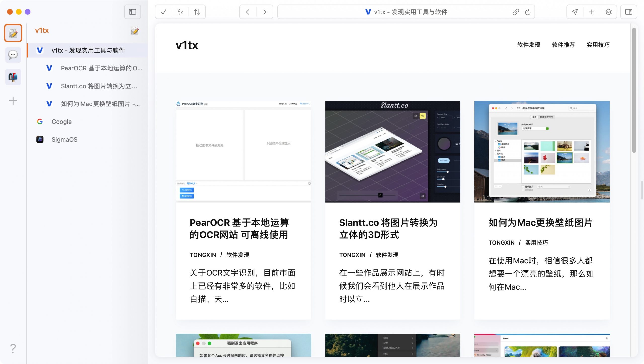Open a new tab with plus button
644x364 pixels.
click(591, 12)
